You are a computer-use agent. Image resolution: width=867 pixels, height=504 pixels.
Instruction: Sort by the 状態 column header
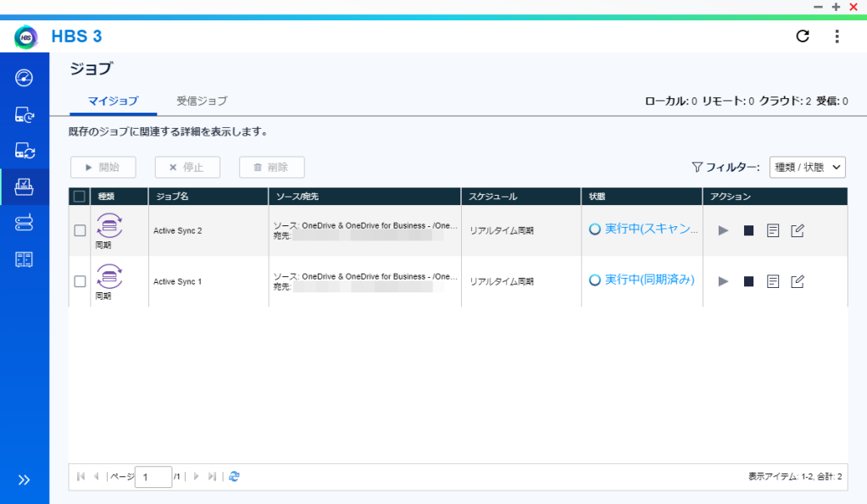(x=642, y=197)
